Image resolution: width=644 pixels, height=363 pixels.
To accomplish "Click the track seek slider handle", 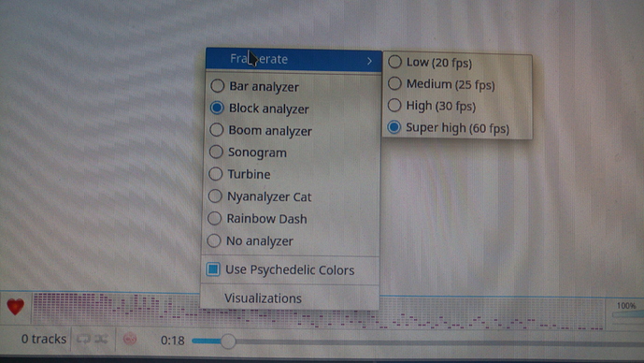I will point(228,341).
